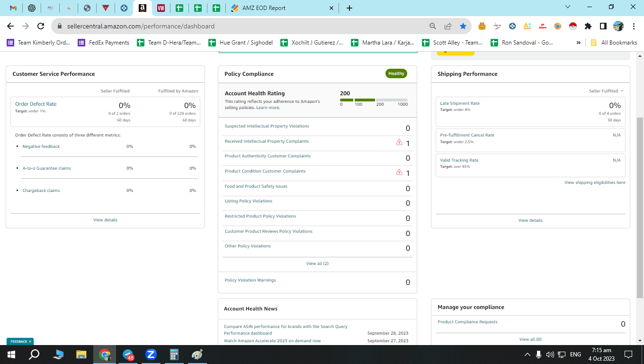Viewport: 644px width, 364px height.
Task: Open Food and Product Safety Issues
Action: 256,186
